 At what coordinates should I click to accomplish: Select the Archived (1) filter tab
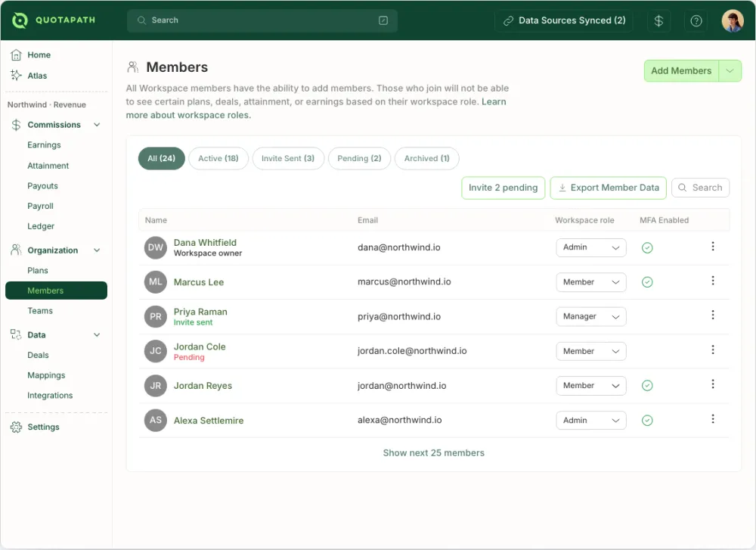pyautogui.click(x=426, y=158)
